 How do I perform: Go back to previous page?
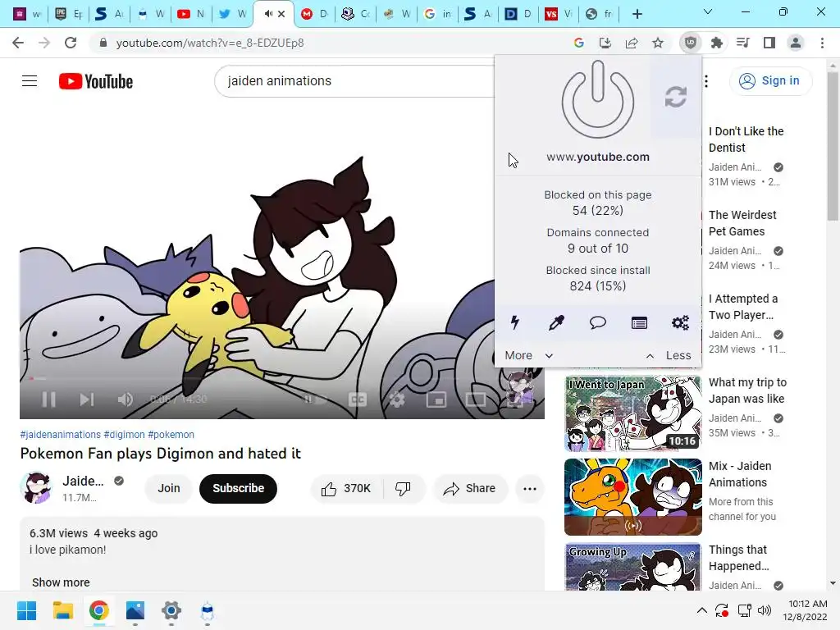coord(18,43)
